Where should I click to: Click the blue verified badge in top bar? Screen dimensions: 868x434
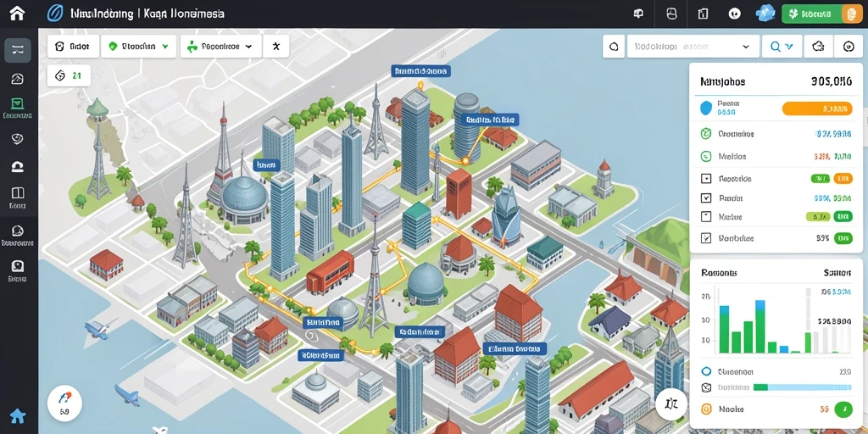(765, 14)
